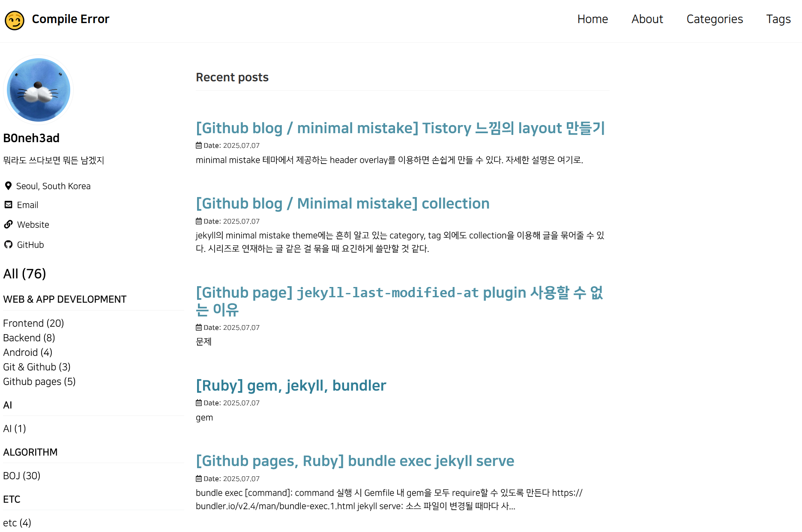Open the jekyll-last-modified-at plugin post
This screenshot has height=532, width=802.
tap(399, 301)
